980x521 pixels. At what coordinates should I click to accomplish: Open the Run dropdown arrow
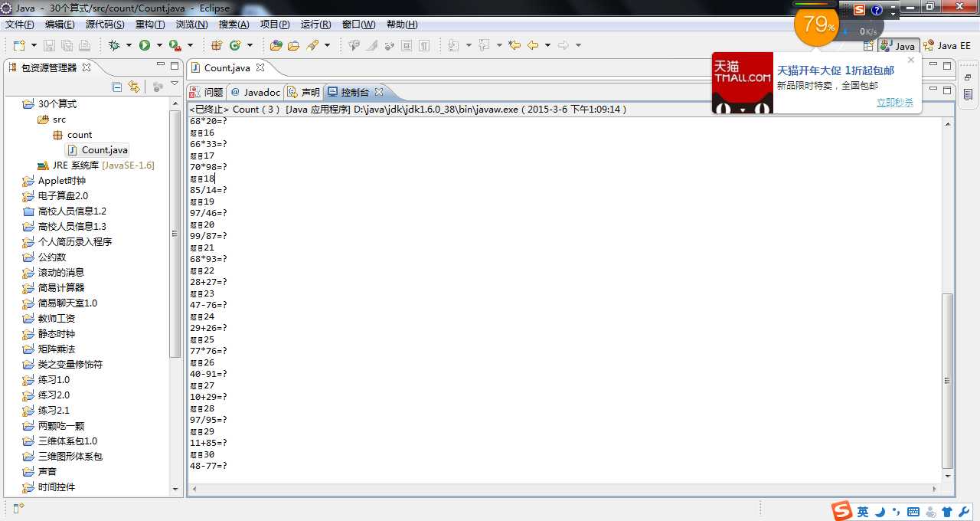point(158,46)
